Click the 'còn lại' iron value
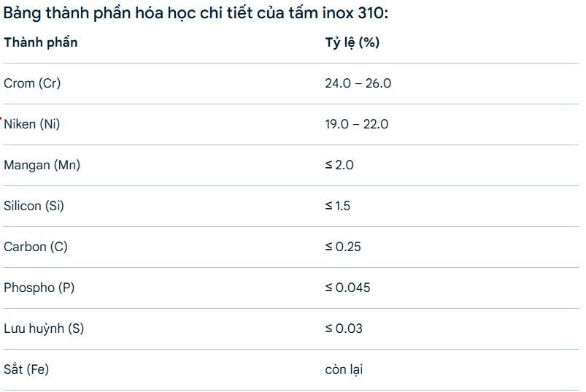 click(344, 369)
